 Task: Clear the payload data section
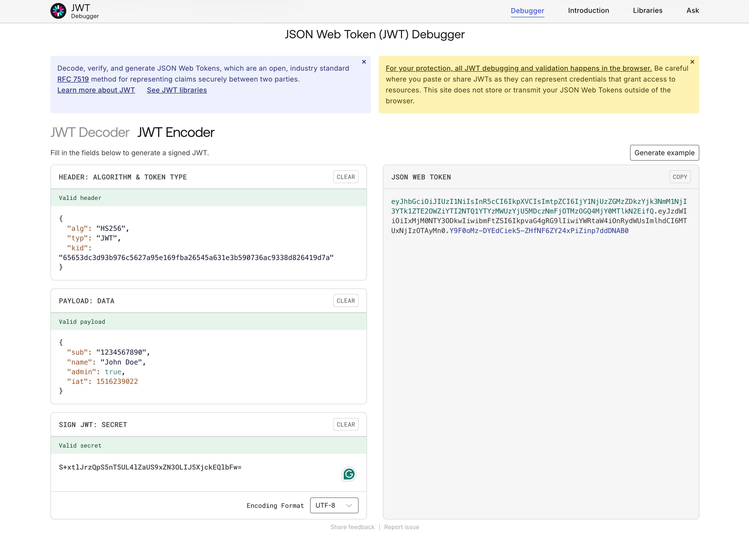pyautogui.click(x=345, y=301)
